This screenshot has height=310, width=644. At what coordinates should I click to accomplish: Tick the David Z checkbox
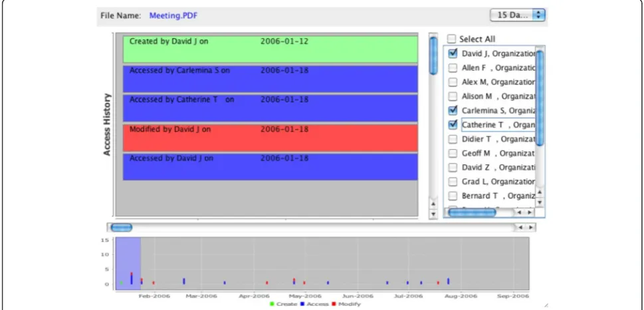pos(453,168)
